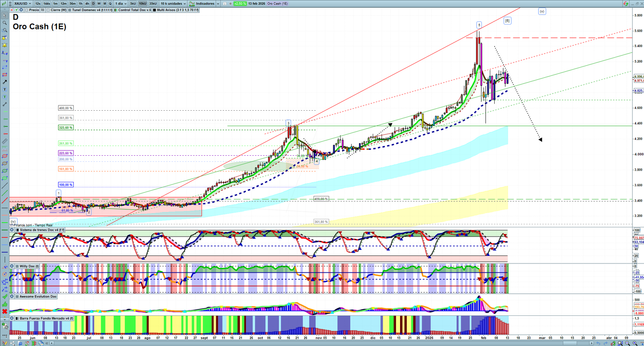The width and height of the screenshot is (644, 346).
Task: Click the green checkmark icon
Action: point(4,297)
